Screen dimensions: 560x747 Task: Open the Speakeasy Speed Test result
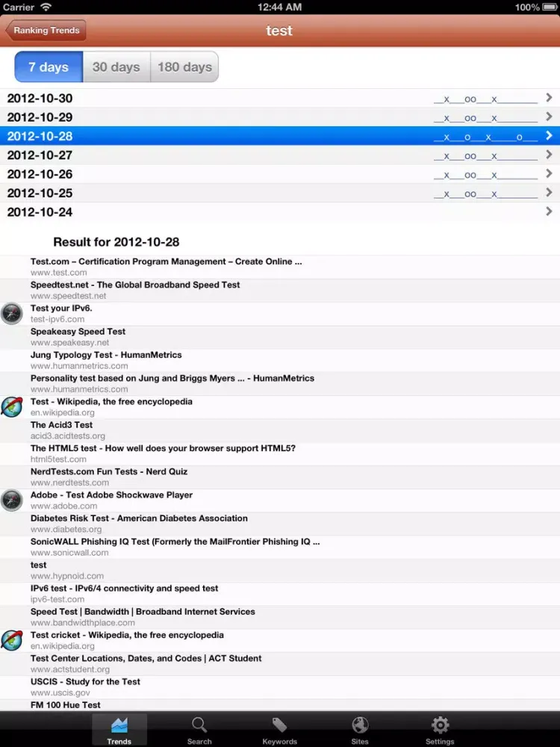click(280, 337)
